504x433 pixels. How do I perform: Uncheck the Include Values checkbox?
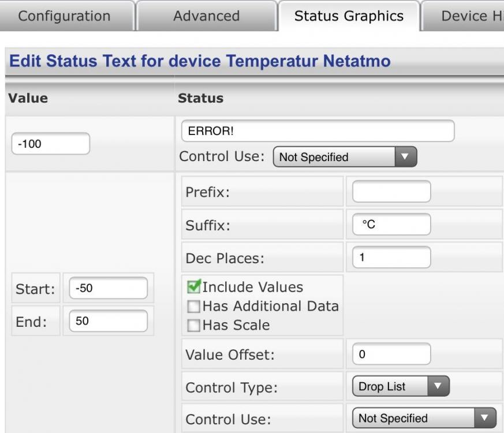[195, 287]
